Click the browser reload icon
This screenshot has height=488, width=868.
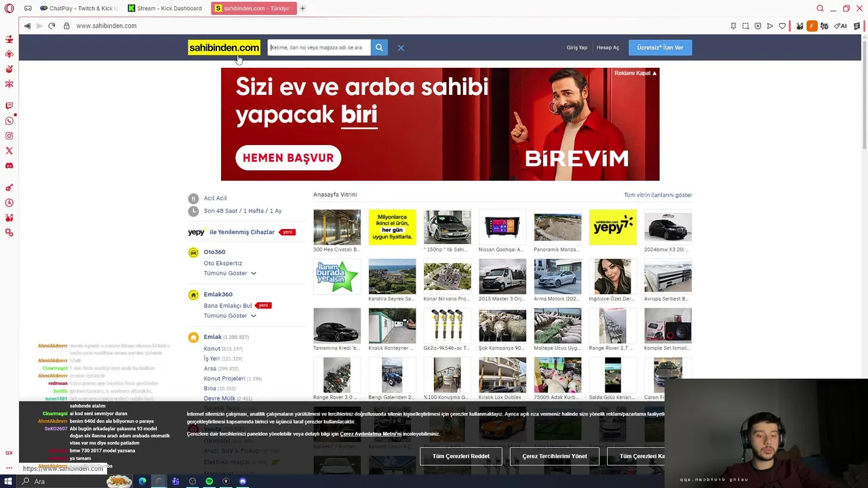coord(52,26)
